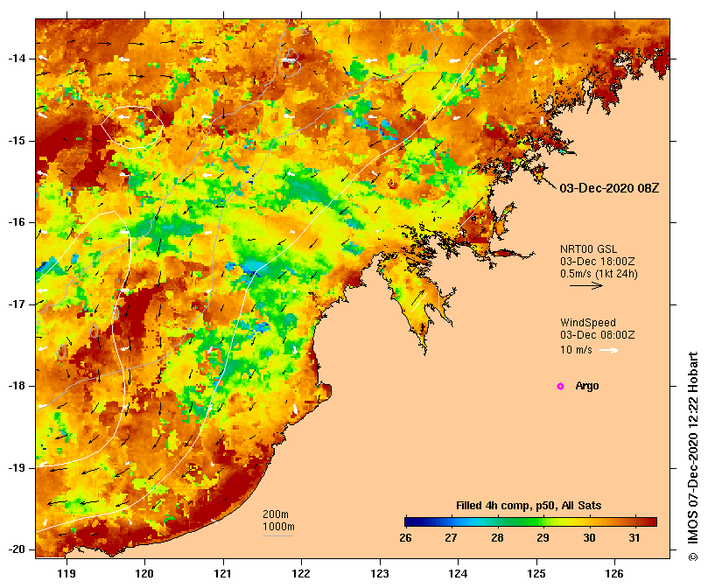The width and height of the screenshot is (708, 588).
Task: Click the longitude label 125
Action: point(536,574)
